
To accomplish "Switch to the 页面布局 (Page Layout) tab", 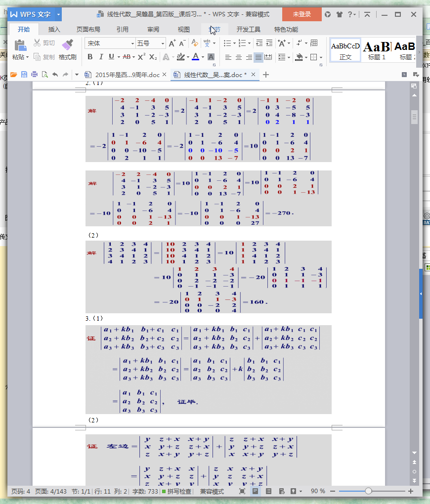I will tap(88, 30).
